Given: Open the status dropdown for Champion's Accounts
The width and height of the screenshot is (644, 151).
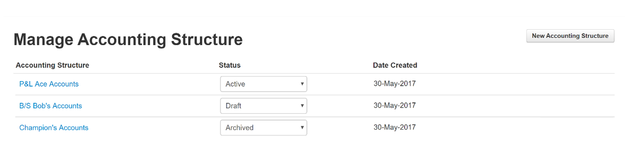Looking at the screenshot, I should tap(264, 128).
